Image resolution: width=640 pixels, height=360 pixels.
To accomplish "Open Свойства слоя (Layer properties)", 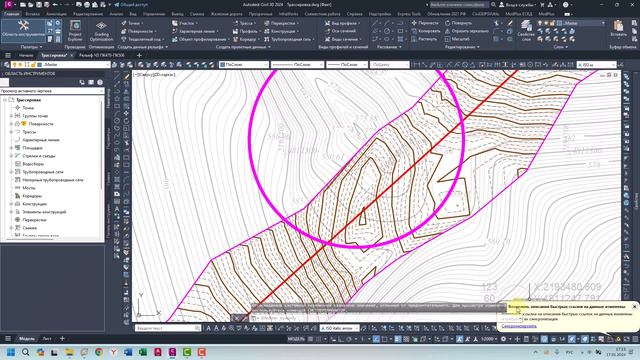I will click(526, 31).
